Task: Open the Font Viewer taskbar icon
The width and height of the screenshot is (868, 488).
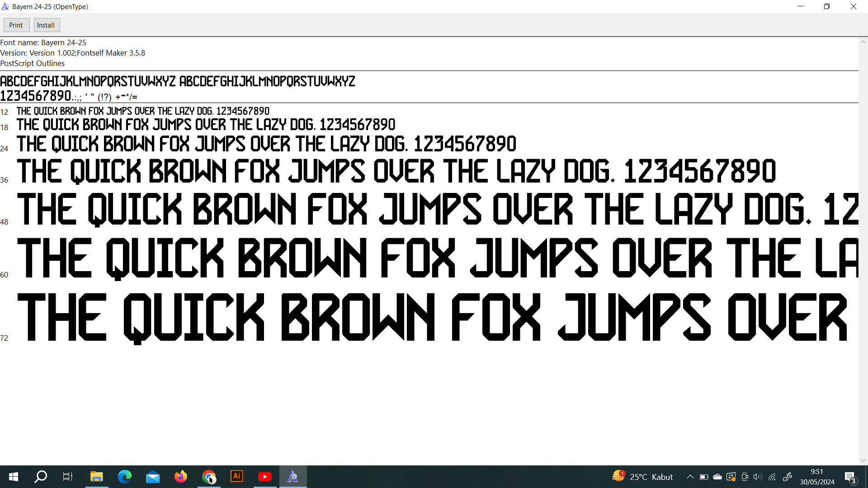Action: coord(293,476)
